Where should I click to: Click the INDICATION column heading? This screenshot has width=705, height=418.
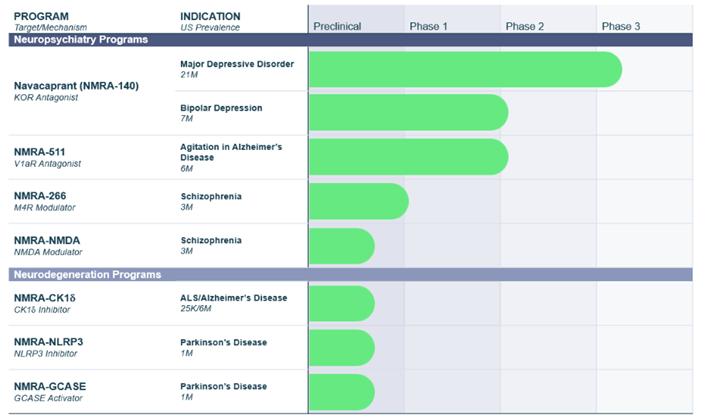[x=210, y=17]
